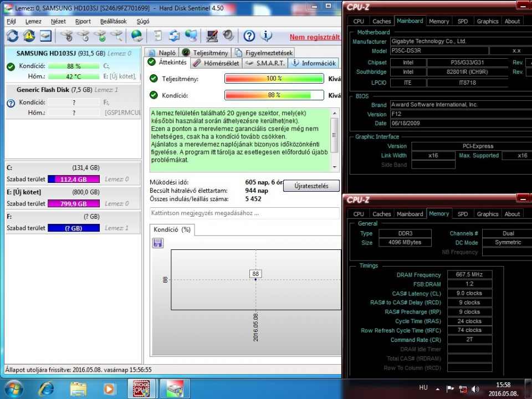
Task: Open the Lemez menu
Action: tap(33, 22)
